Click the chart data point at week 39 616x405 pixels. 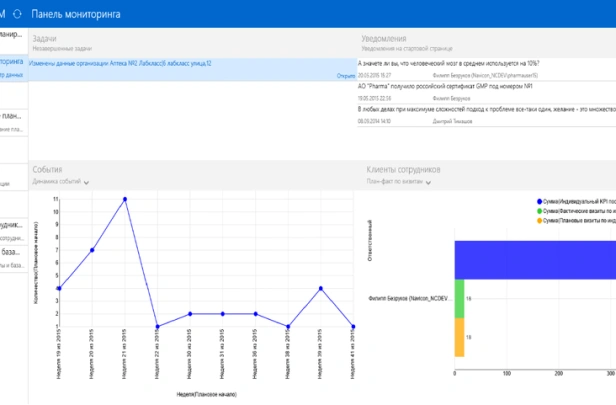pyautogui.click(x=320, y=288)
